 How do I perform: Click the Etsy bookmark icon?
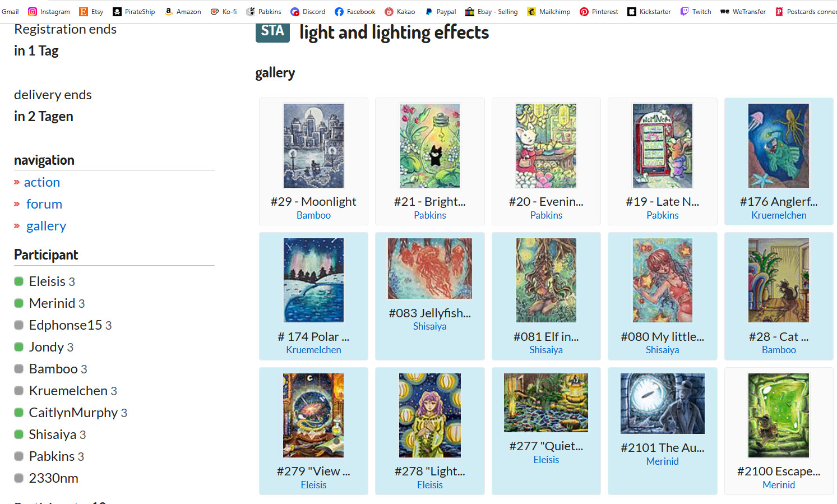(84, 12)
